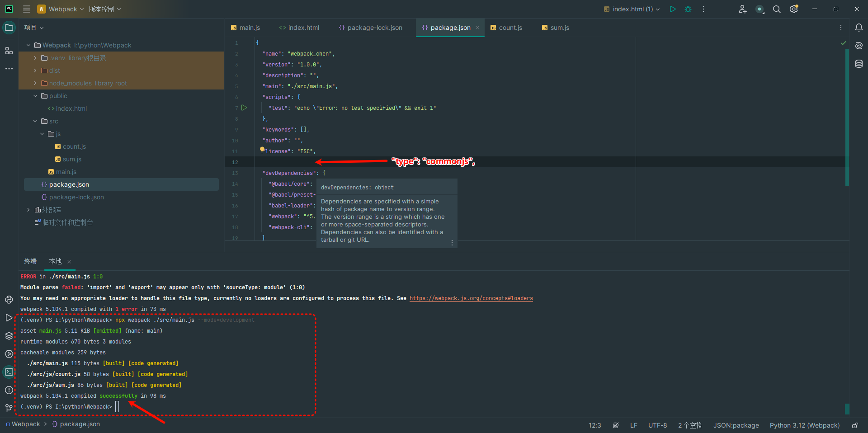Open the Problems tool window icon
Viewport: 868px width, 433px height.
click(9, 390)
